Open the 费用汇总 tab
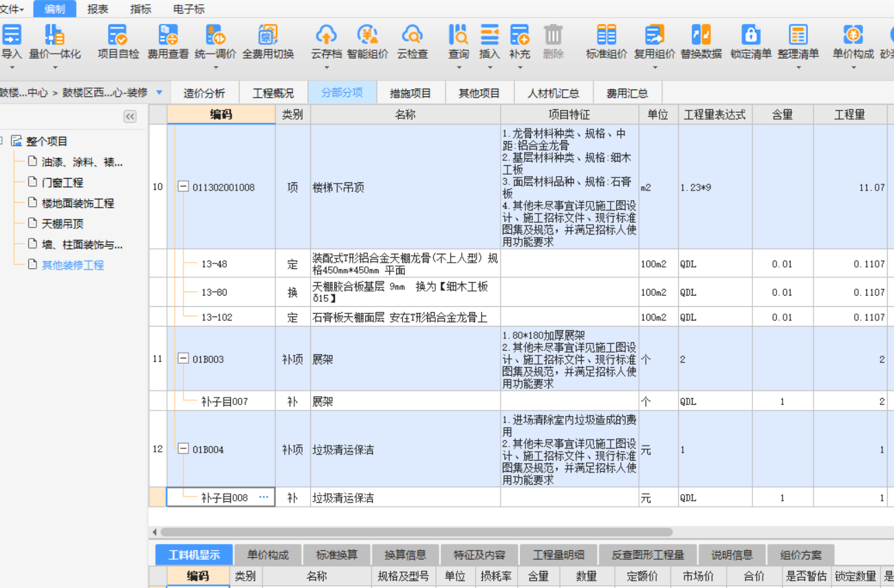Screen dimensions: 894x588 click(x=626, y=93)
